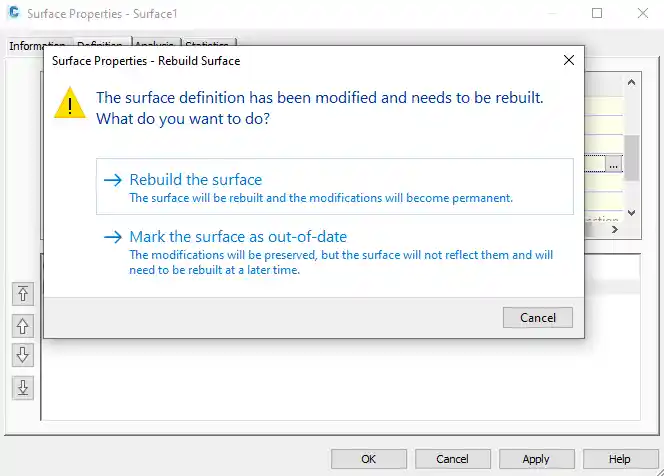This screenshot has width=664, height=476.
Task: Click Cancel button beside Apply
Action: pyautogui.click(x=452, y=459)
